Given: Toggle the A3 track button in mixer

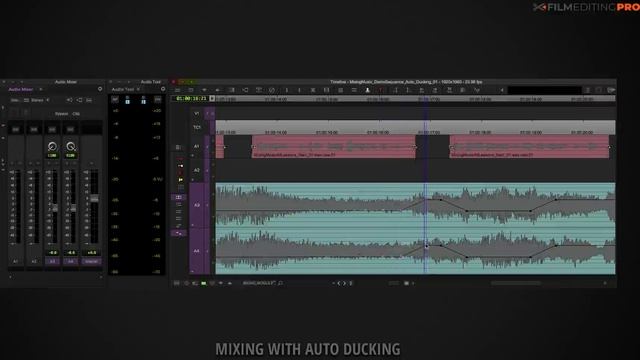Looking at the screenshot, I should (x=52, y=261).
